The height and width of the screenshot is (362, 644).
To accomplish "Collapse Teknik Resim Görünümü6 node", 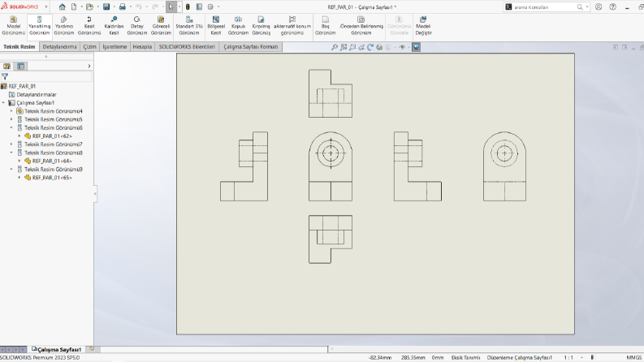I will point(11,127).
